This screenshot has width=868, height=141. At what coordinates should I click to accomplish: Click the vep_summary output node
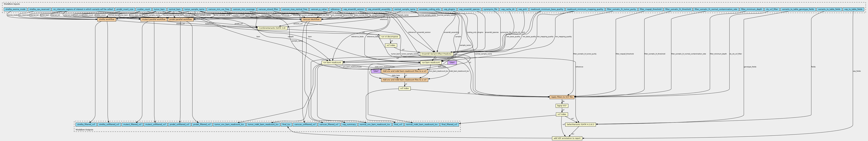(x=349, y=124)
